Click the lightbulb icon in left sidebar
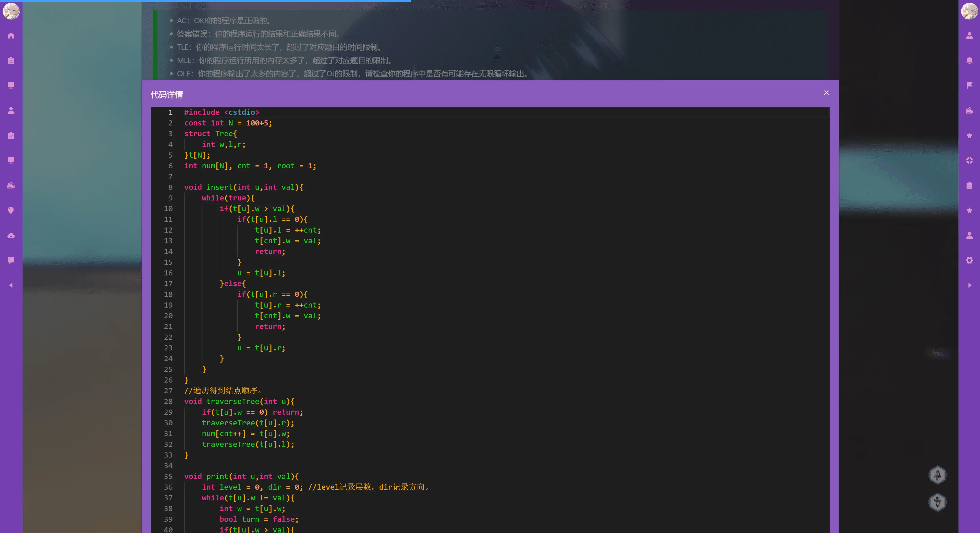980x533 pixels. click(11, 211)
